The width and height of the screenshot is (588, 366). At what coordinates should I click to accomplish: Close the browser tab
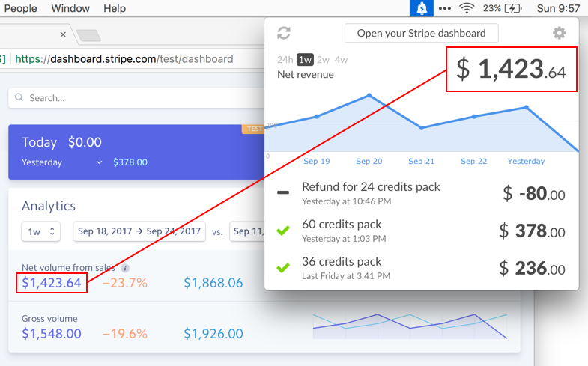point(63,34)
